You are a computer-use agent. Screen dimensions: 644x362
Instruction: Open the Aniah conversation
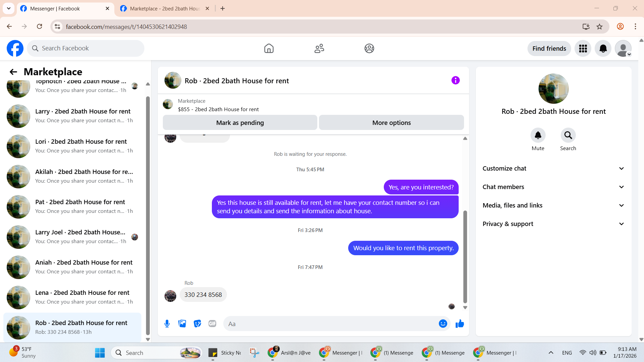72,267
